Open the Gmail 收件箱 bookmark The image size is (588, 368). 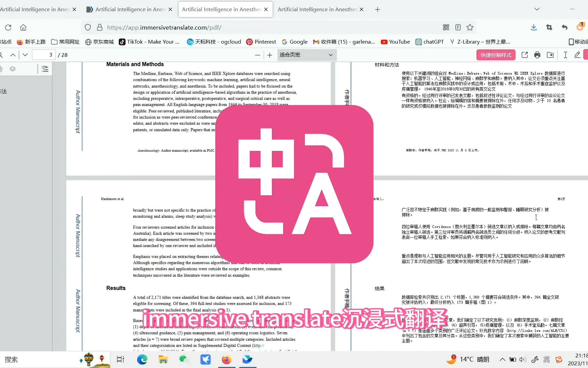point(344,42)
